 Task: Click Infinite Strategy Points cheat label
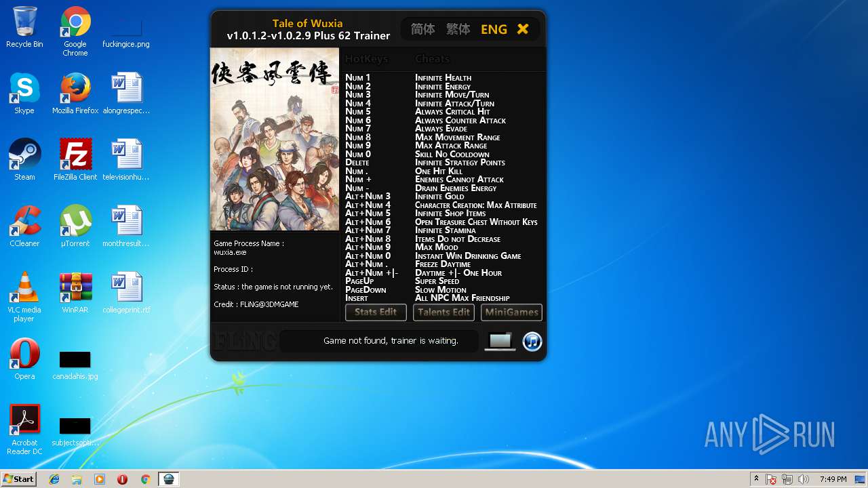coord(460,163)
